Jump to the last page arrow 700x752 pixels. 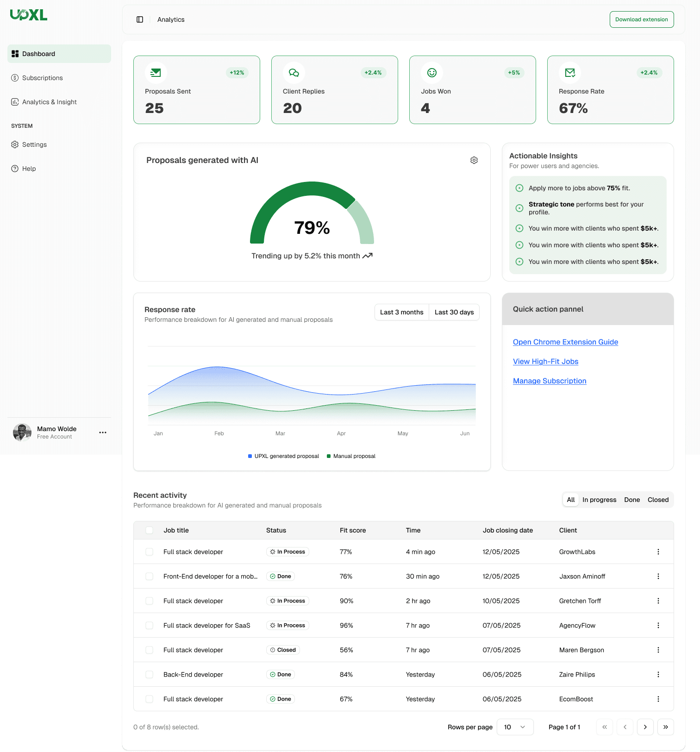pos(666,727)
